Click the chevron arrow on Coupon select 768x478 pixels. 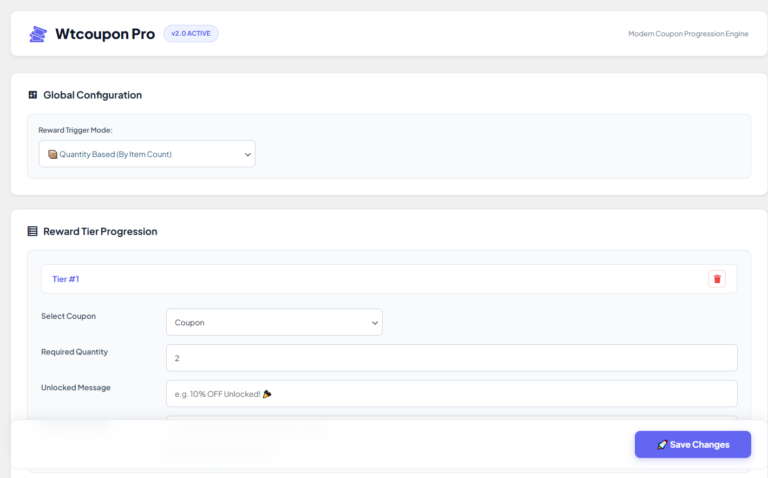pyautogui.click(x=375, y=322)
